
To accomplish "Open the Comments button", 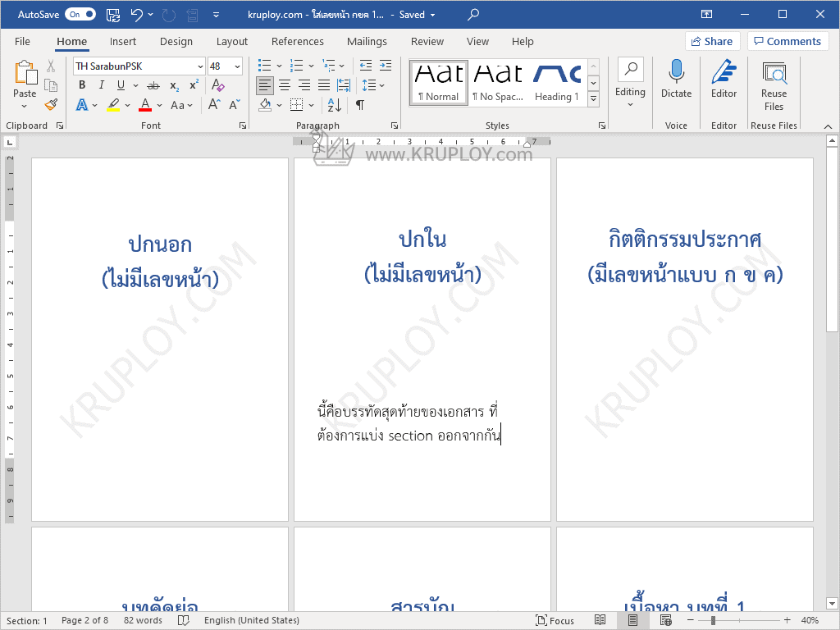I will coord(787,42).
